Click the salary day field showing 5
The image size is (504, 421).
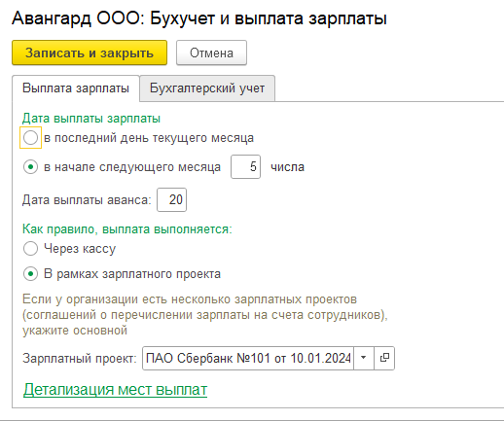[x=245, y=167]
